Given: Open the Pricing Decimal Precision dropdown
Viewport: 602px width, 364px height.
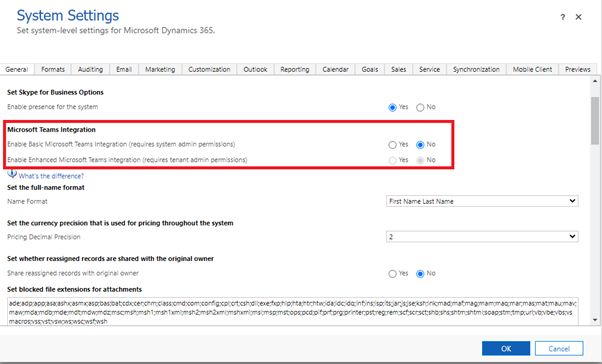Looking at the screenshot, I should pos(482,237).
